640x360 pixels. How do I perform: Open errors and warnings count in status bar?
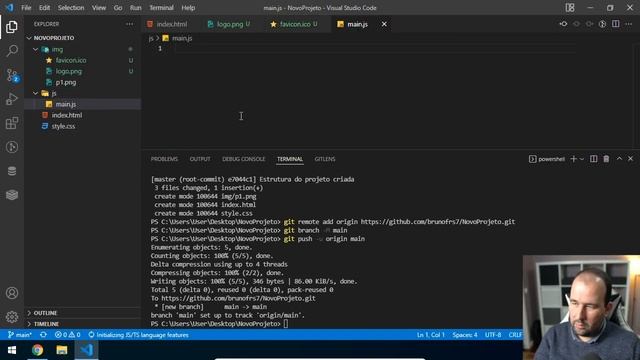tap(67, 335)
